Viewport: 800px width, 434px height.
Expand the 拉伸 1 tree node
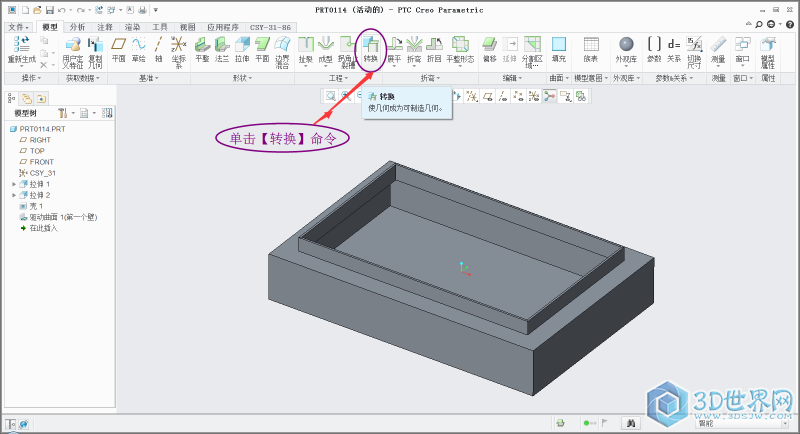[14, 184]
